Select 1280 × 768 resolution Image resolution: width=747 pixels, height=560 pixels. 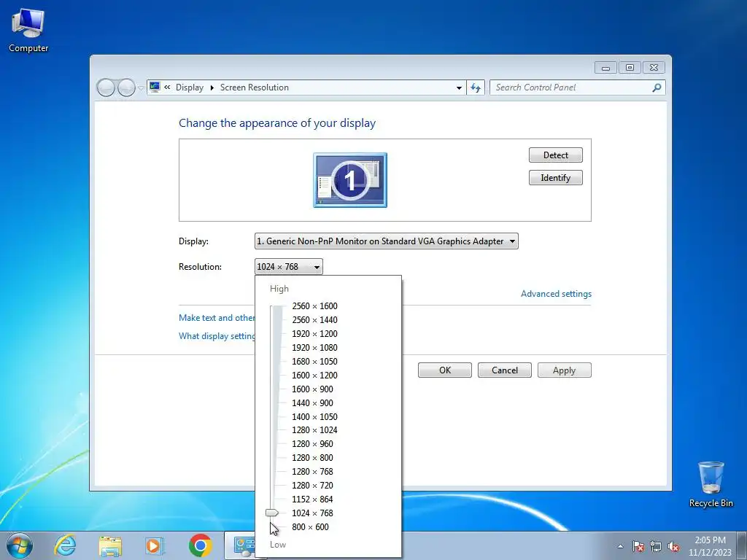tap(312, 471)
